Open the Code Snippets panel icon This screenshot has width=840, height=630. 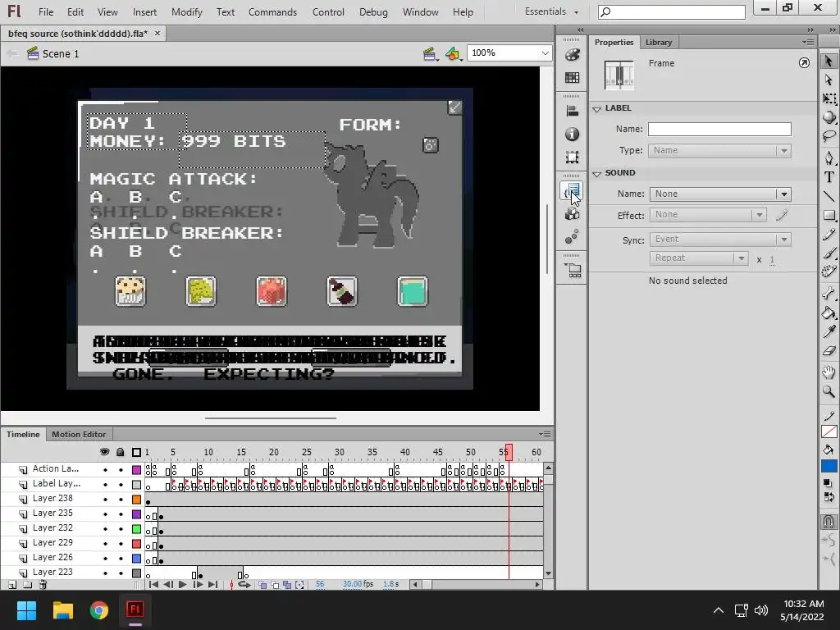pyautogui.click(x=572, y=190)
